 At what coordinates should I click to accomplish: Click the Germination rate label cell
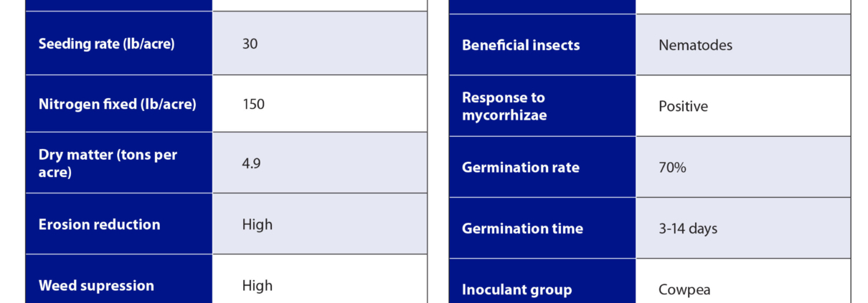(521, 168)
